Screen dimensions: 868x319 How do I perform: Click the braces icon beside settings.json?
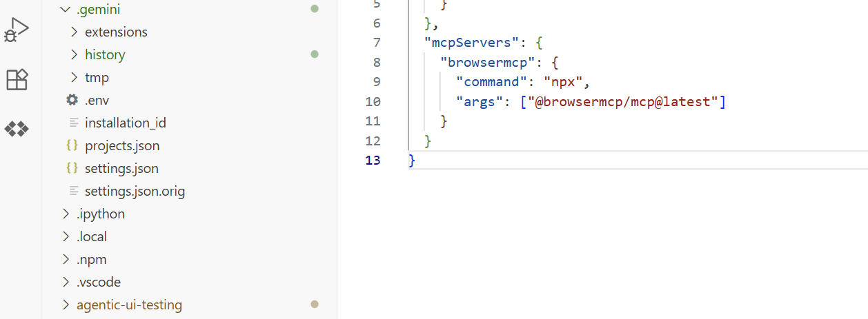click(x=72, y=168)
